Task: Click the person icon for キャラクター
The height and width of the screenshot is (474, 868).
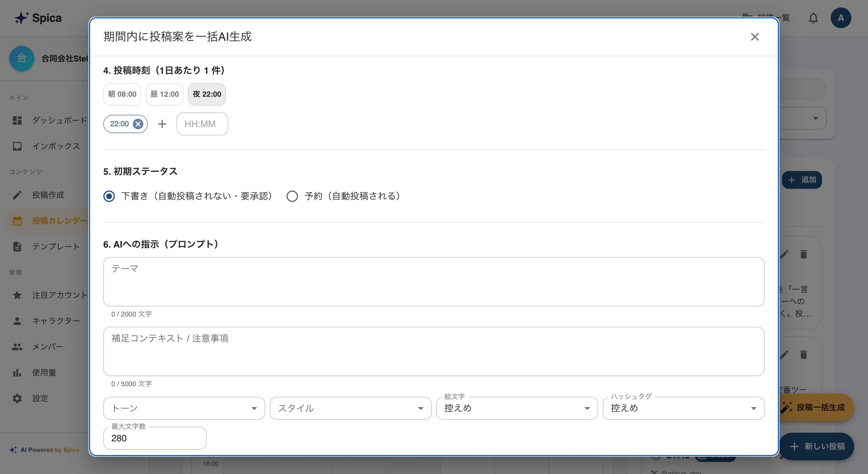Action: (x=17, y=321)
